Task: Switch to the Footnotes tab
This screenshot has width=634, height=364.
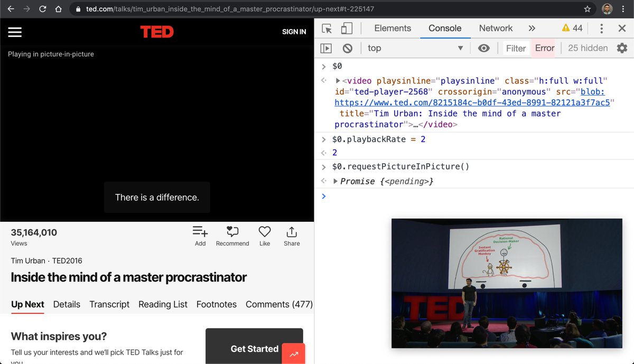Action: [217, 304]
